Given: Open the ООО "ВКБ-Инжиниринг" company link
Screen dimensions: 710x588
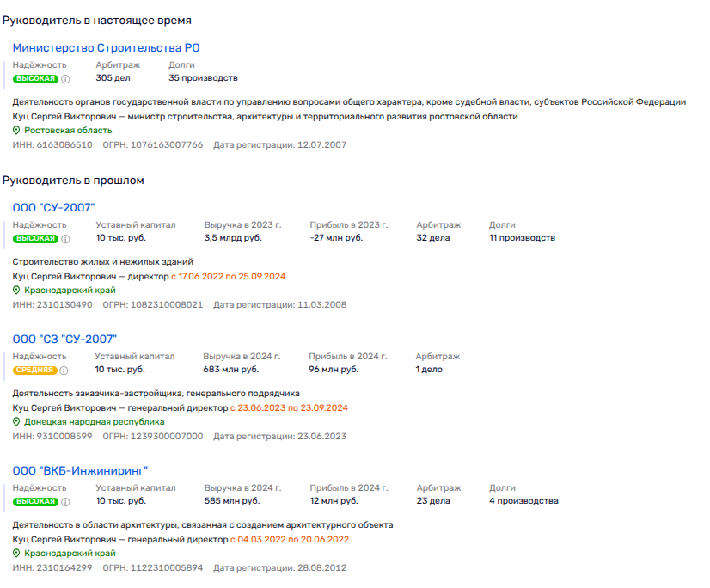Looking at the screenshot, I should point(81,470).
